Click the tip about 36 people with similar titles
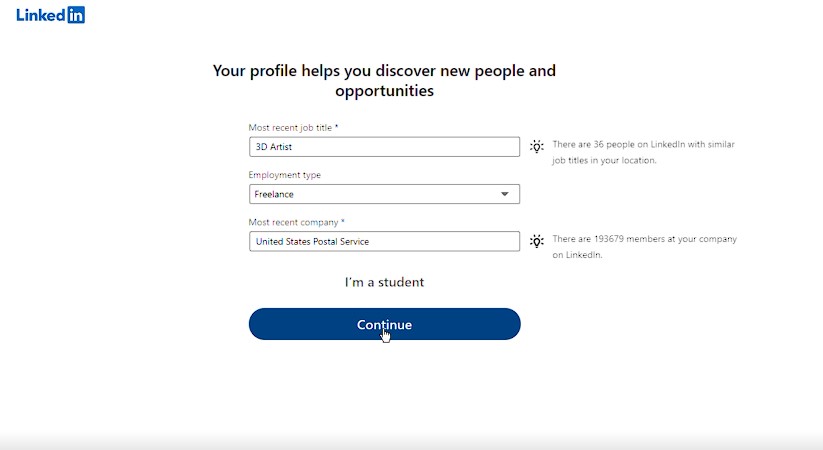The height and width of the screenshot is (450, 823). coord(643,152)
